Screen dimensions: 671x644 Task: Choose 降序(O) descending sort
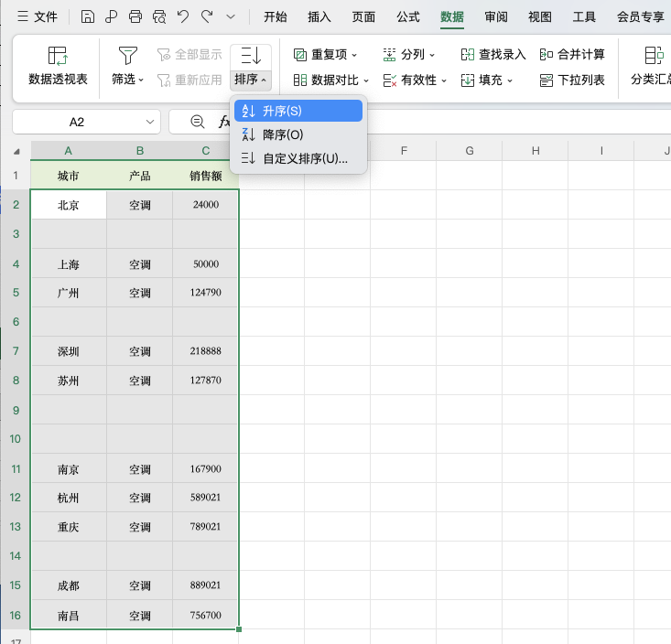(x=298, y=134)
